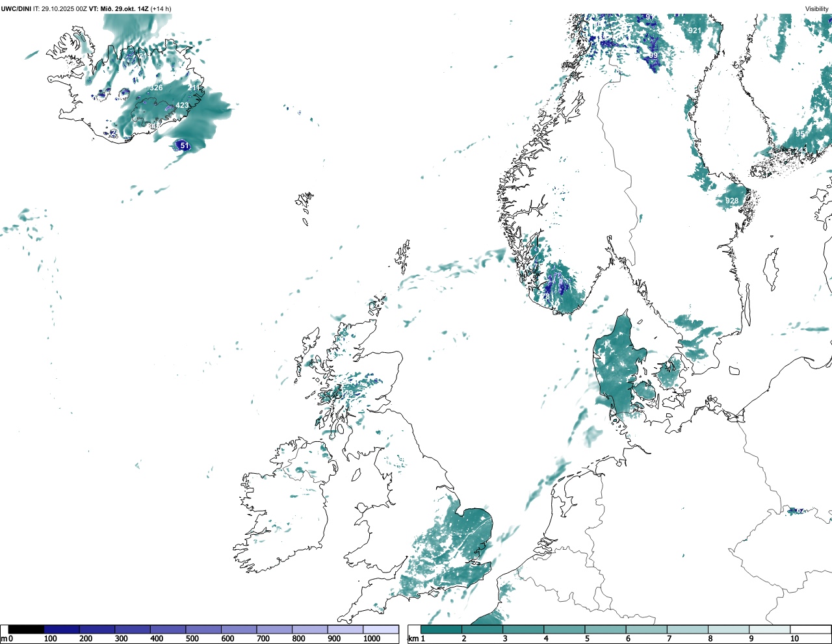832x644 pixels.
Task: Pick the 3–4 km legend swatch
Action: pyautogui.click(x=523, y=629)
